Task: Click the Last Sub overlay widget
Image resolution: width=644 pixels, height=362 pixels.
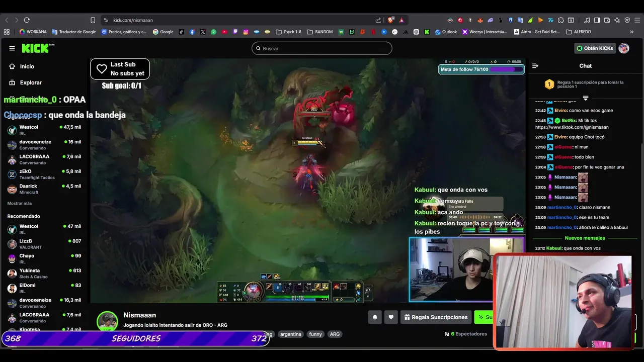Action: [120, 69]
